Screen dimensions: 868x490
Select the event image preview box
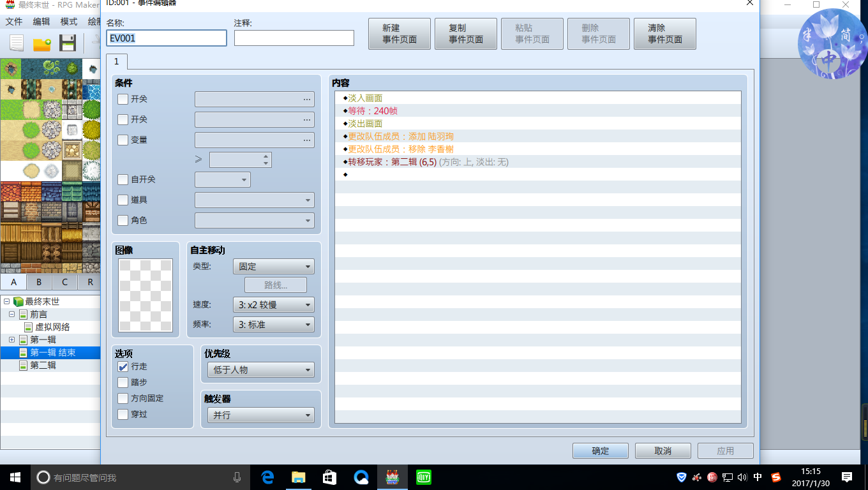coord(146,295)
